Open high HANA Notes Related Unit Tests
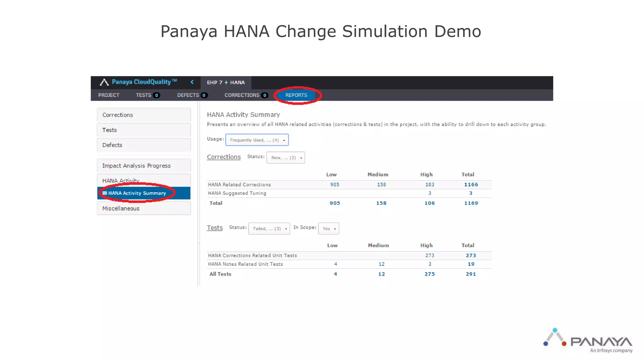Screen dimensions: 644x362 pos(430,264)
